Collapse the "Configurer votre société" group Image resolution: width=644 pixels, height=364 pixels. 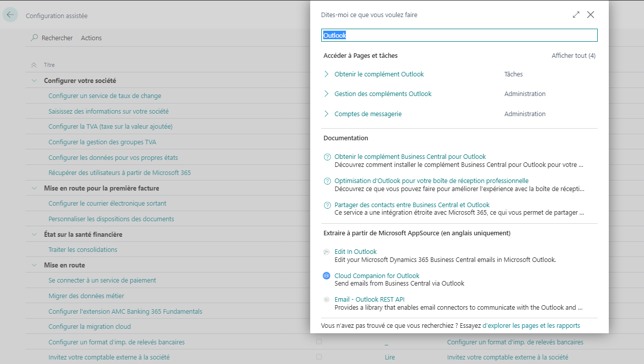tap(34, 80)
